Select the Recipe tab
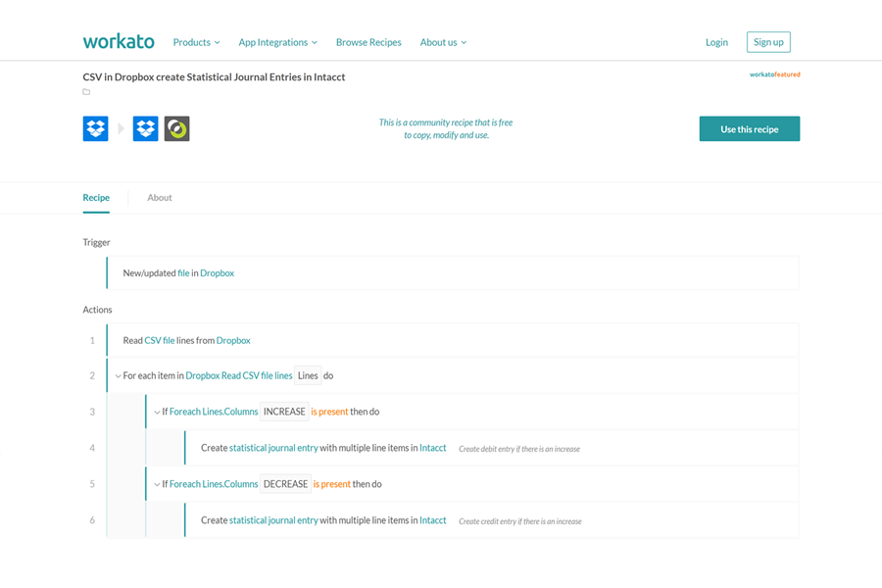 pyautogui.click(x=96, y=198)
